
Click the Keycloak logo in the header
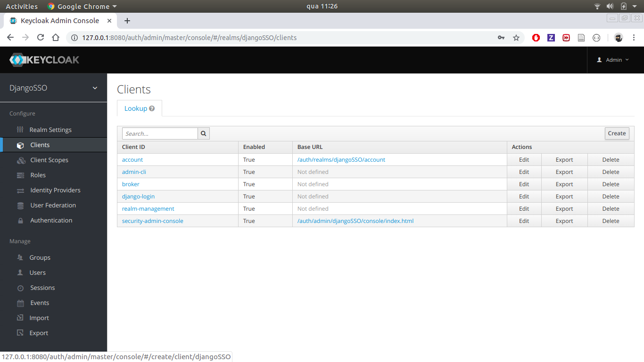tap(44, 60)
